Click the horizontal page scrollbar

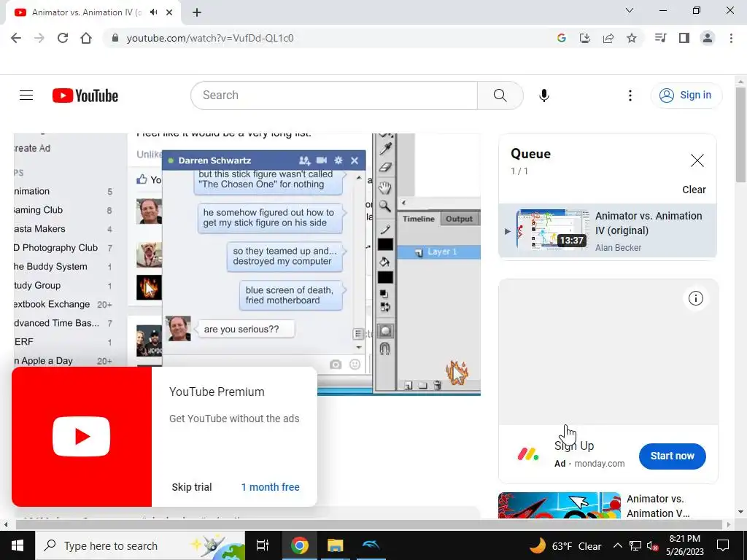369,525
